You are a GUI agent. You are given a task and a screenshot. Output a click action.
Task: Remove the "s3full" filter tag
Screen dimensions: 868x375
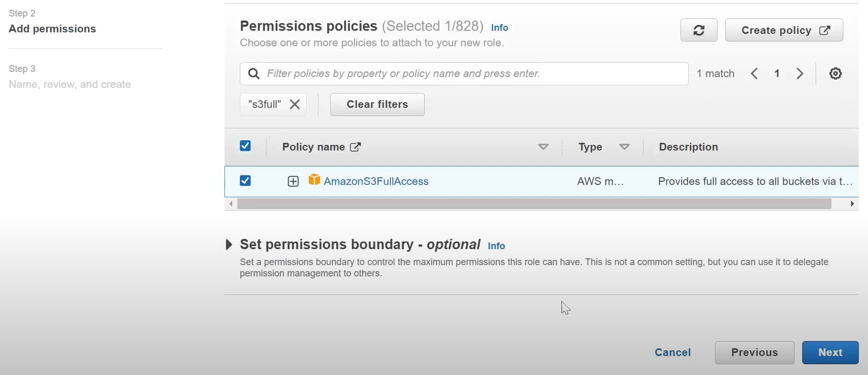tap(295, 104)
